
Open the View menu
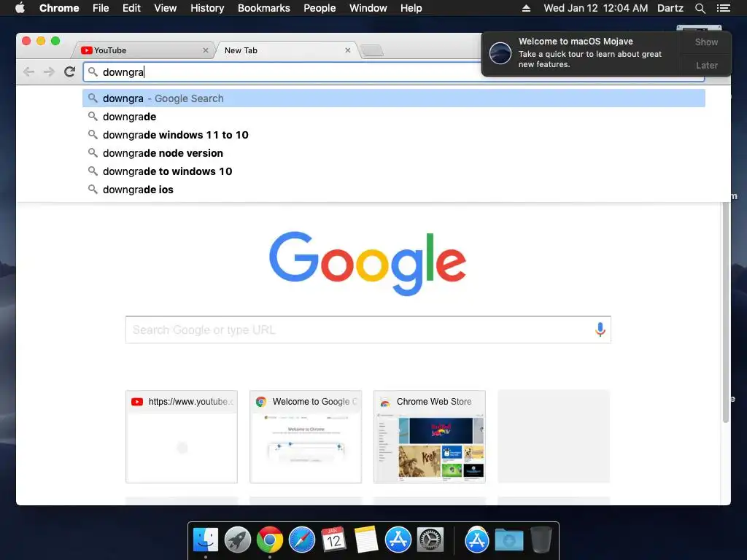pos(166,8)
